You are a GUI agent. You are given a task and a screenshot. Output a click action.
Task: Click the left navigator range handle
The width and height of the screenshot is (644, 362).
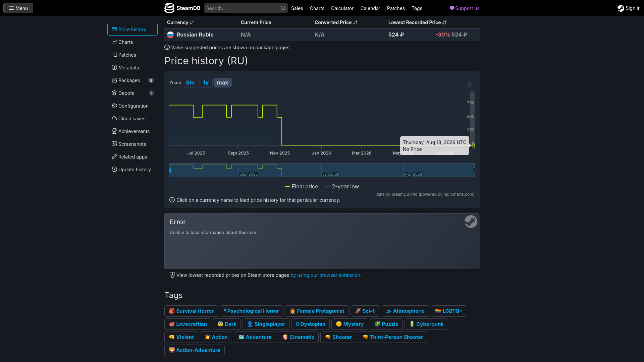(x=170, y=170)
